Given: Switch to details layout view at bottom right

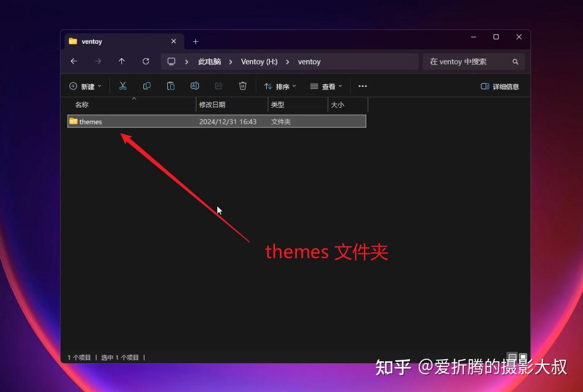Looking at the screenshot, I should 511,357.
